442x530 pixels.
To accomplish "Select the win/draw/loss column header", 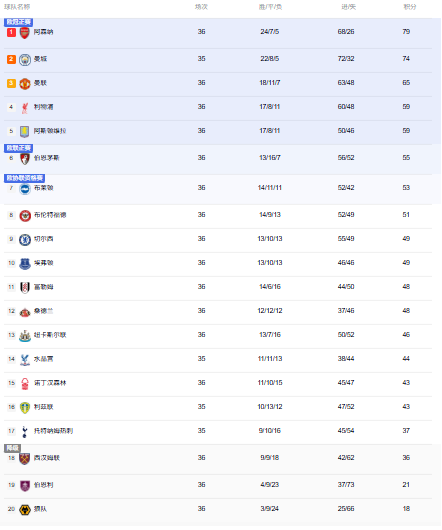I will tap(270, 7).
